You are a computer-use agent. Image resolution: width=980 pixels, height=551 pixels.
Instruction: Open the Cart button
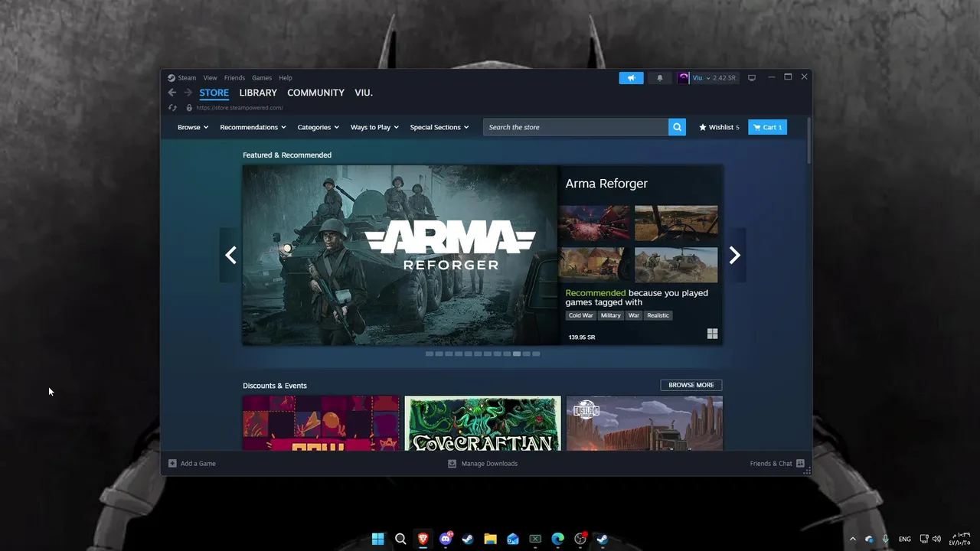coord(767,127)
